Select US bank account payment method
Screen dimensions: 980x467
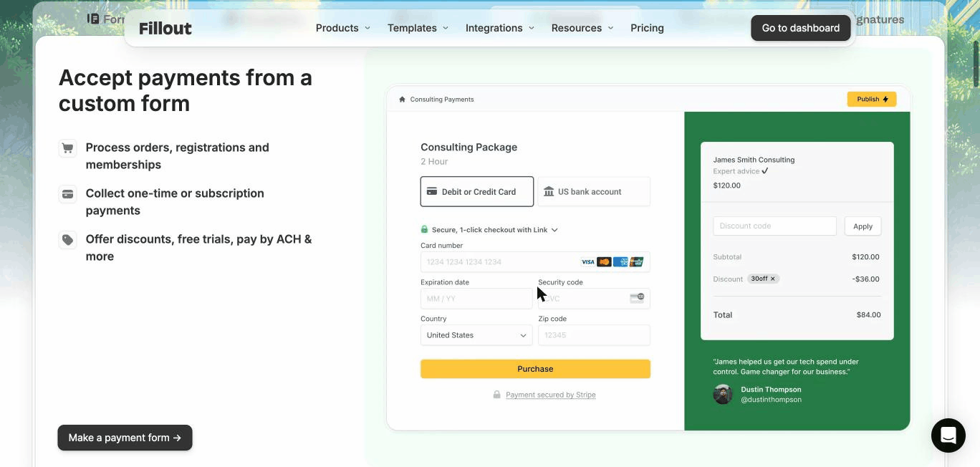(594, 191)
